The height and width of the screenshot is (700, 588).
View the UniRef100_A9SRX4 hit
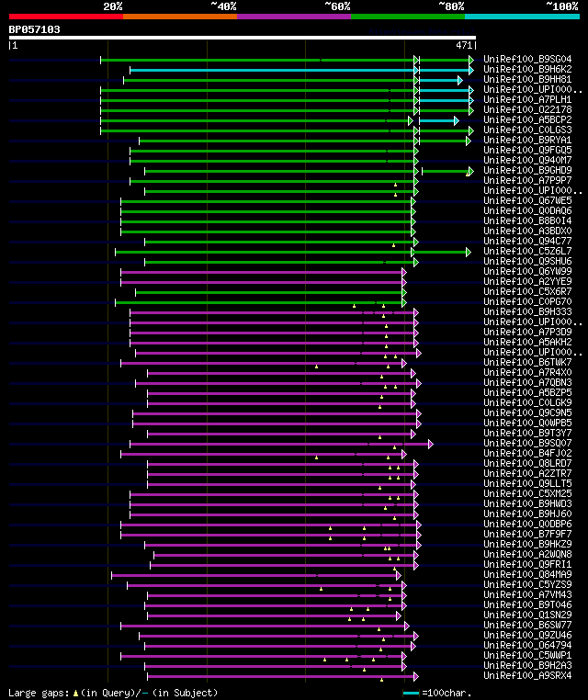[527, 675]
